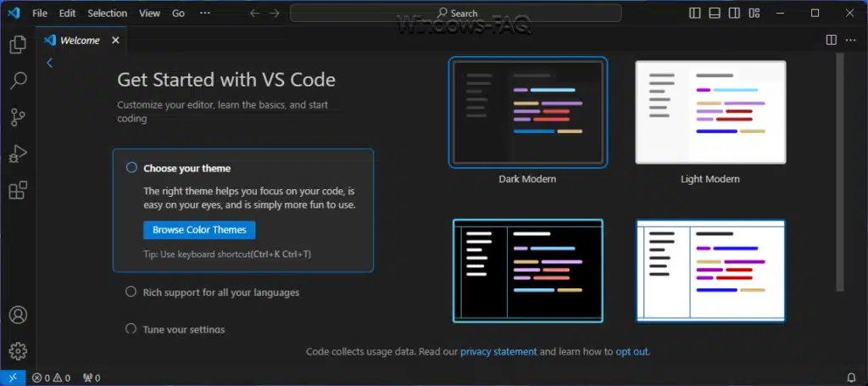Close the Welcome tab

(115, 40)
